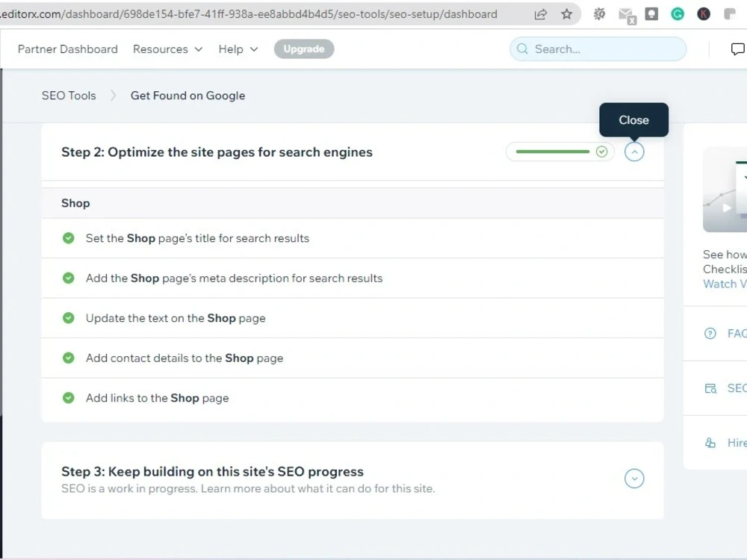
Task: Open the K profile avatar icon
Action: click(x=704, y=14)
